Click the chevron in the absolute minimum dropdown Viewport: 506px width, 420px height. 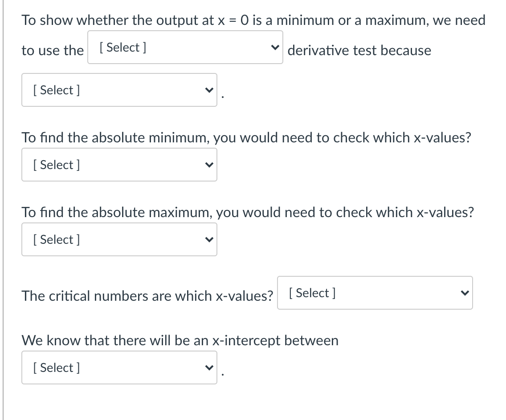pos(209,165)
